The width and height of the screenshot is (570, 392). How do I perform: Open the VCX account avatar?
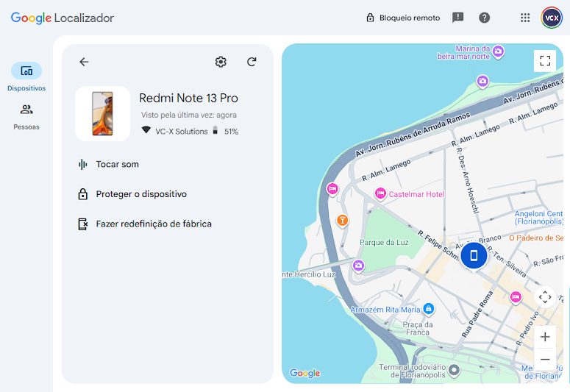click(552, 18)
